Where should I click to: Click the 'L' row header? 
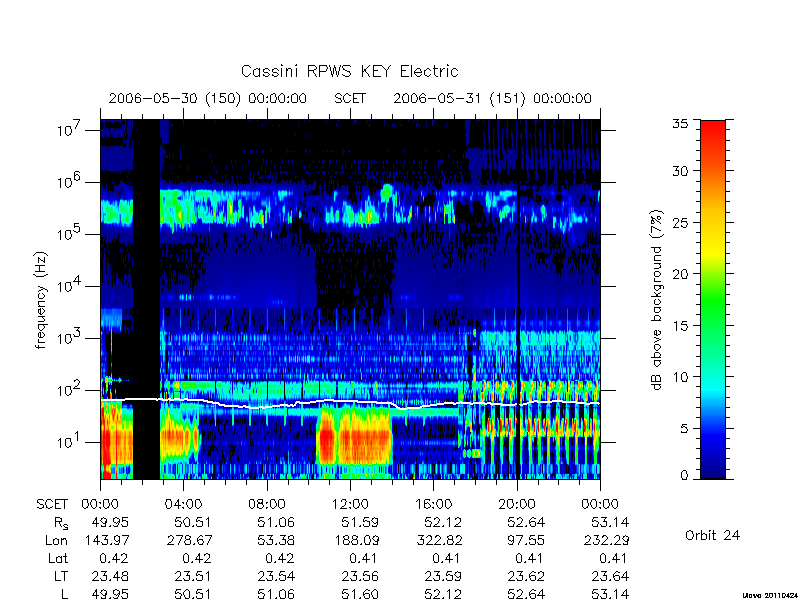64,594
